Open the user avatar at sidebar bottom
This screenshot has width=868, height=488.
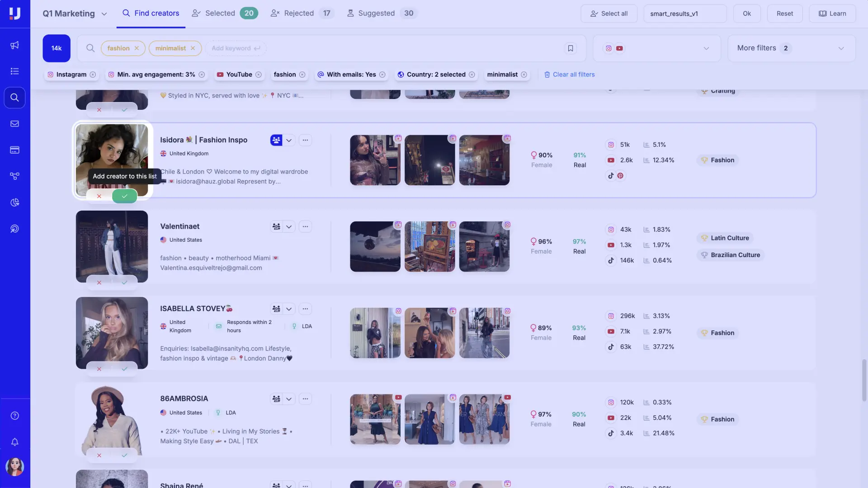click(14, 467)
